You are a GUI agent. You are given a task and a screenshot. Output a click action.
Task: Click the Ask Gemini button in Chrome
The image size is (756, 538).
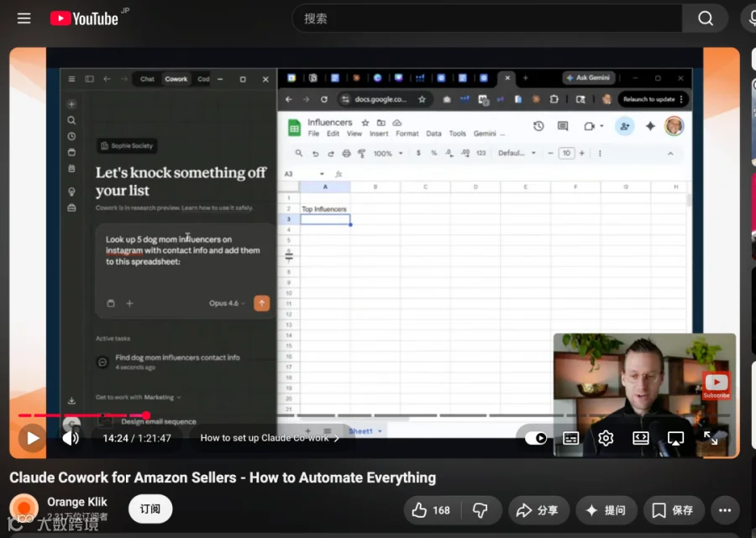588,77
